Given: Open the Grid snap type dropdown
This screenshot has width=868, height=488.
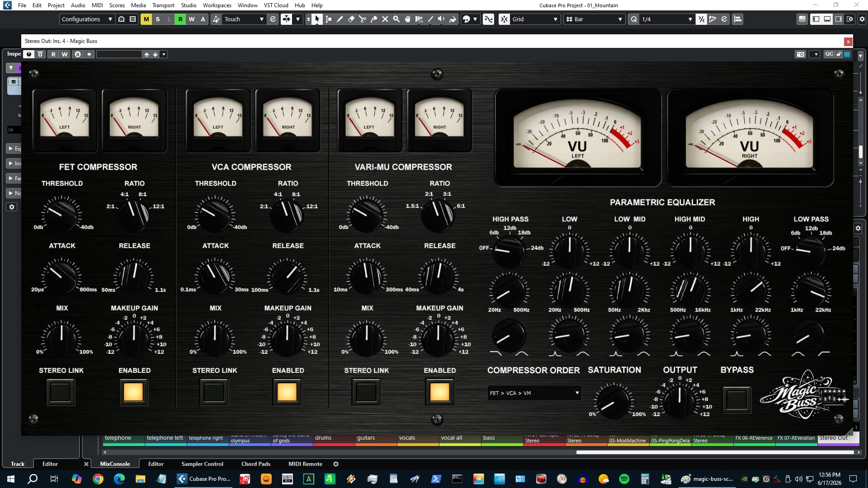Looking at the screenshot, I should pos(535,19).
